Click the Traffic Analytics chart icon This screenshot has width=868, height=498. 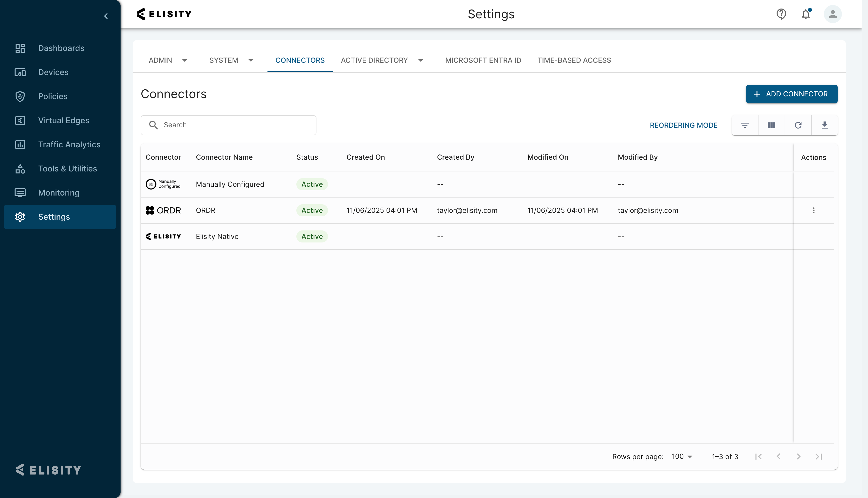point(20,145)
